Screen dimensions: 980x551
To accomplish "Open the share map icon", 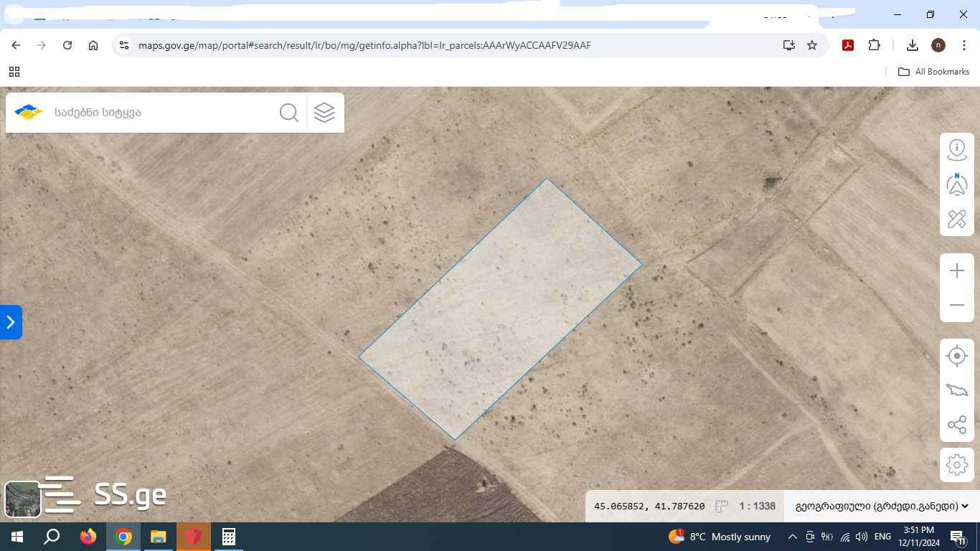I will tap(957, 425).
